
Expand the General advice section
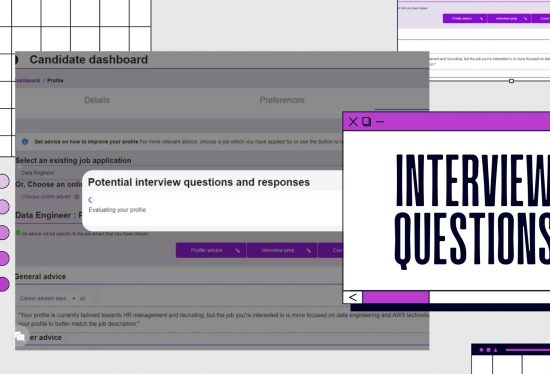40,276
